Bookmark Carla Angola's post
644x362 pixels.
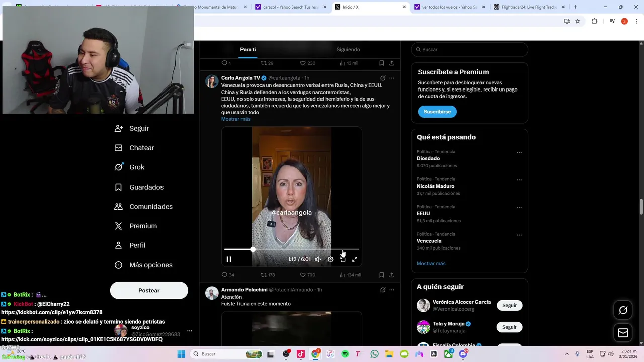(x=382, y=275)
